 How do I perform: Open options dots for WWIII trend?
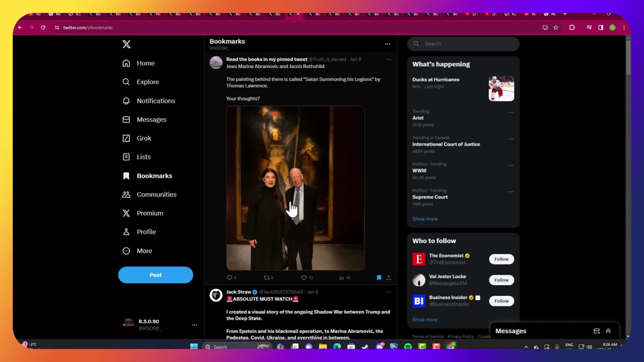[511, 165]
